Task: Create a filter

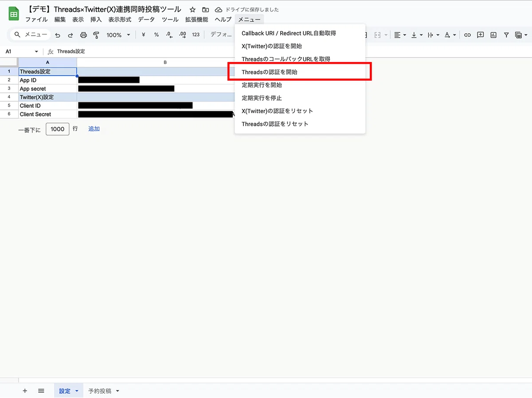Action: [506, 35]
